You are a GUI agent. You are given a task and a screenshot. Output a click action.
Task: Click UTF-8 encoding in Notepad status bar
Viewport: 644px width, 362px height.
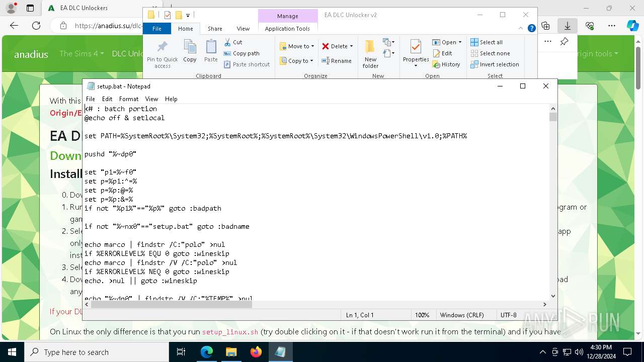(x=508, y=315)
